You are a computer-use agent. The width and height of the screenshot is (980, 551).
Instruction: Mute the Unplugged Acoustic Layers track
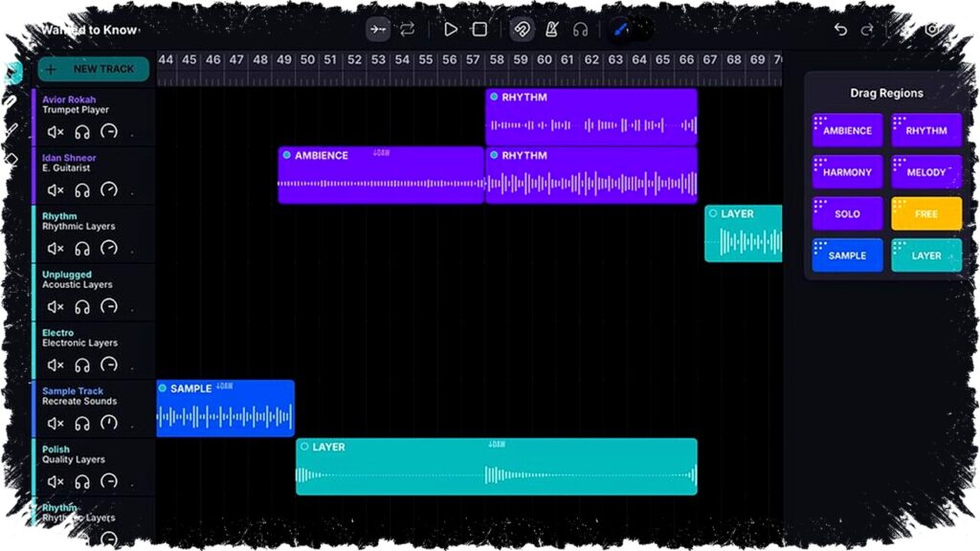[55, 307]
